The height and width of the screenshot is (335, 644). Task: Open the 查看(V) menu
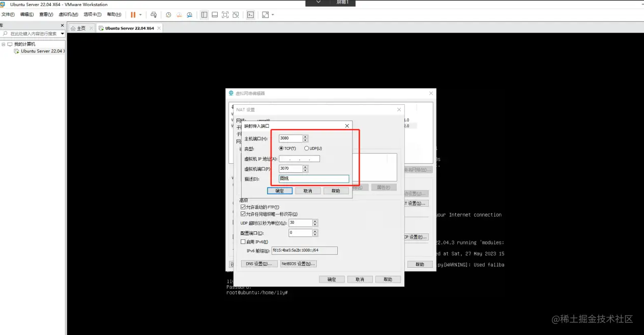click(x=46, y=14)
